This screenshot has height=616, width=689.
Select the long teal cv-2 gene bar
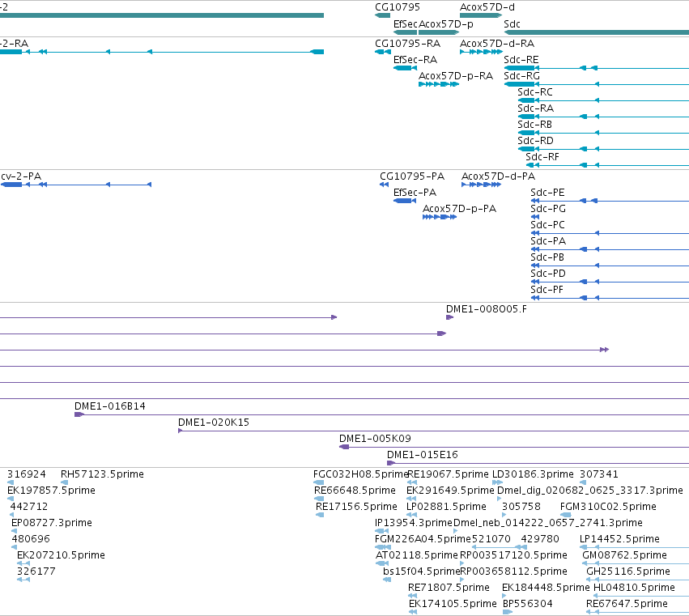click(x=162, y=15)
